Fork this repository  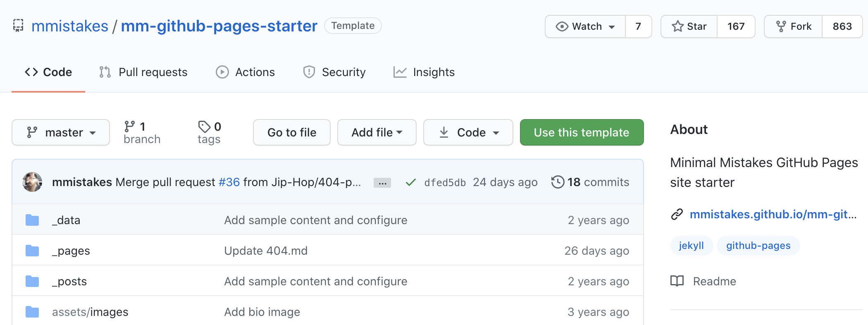793,26
